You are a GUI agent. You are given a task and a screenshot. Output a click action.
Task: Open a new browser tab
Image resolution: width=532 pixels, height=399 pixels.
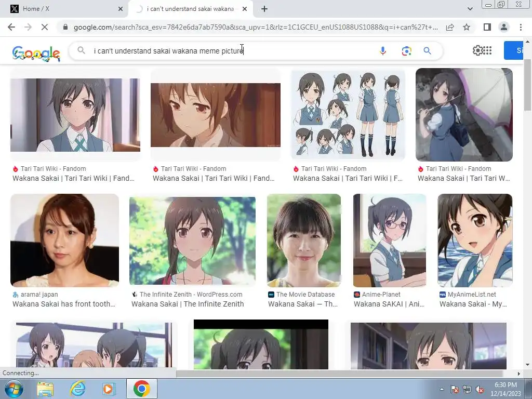coord(264,9)
